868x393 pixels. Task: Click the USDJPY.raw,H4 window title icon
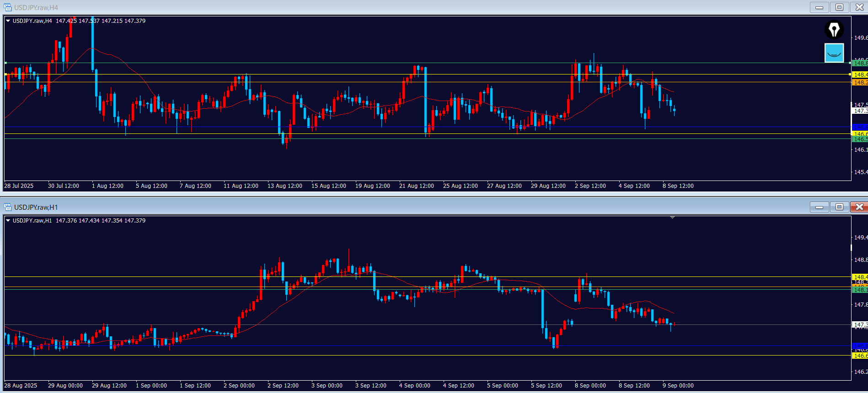click(8, 7)
